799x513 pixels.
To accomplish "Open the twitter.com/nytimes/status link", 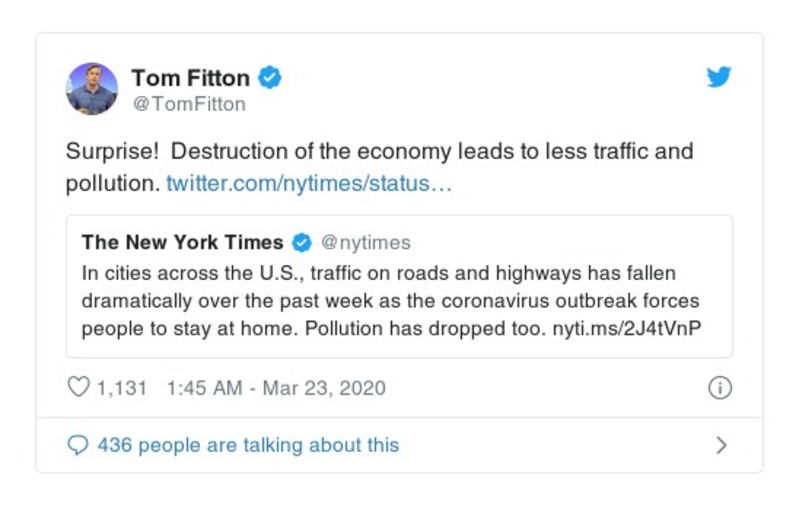I will point(309,184).
